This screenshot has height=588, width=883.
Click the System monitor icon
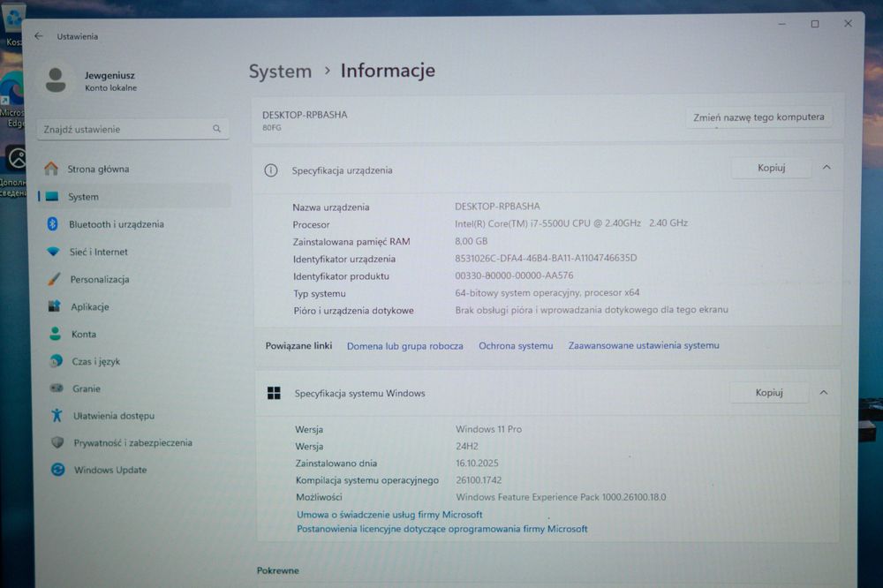tap(52, 196)
